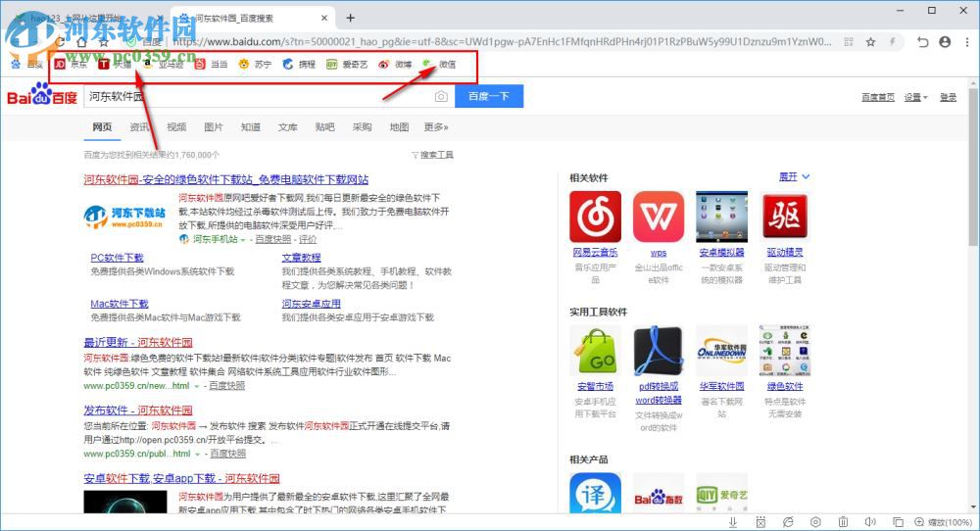The image size is (980, 531).
Task: Open the 百度首页 link
Action: tap(877, 97)
